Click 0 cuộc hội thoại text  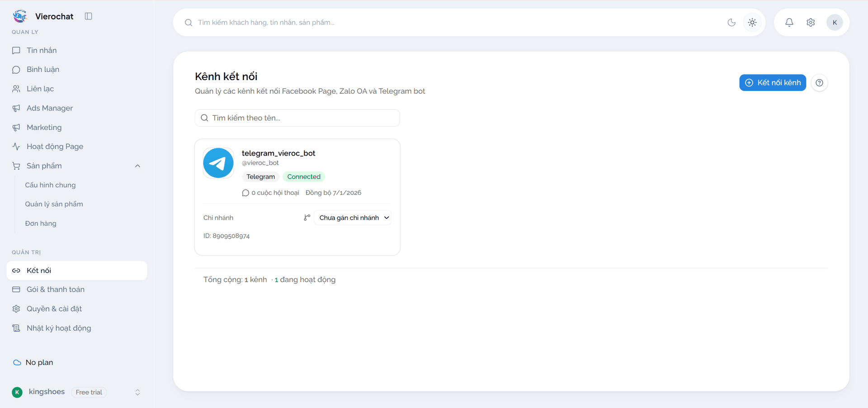pyautogui.click(x=275, y=193)
